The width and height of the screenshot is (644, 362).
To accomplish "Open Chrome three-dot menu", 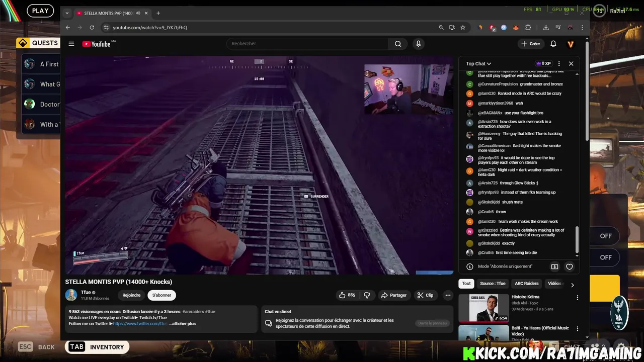I will (583, 28).
